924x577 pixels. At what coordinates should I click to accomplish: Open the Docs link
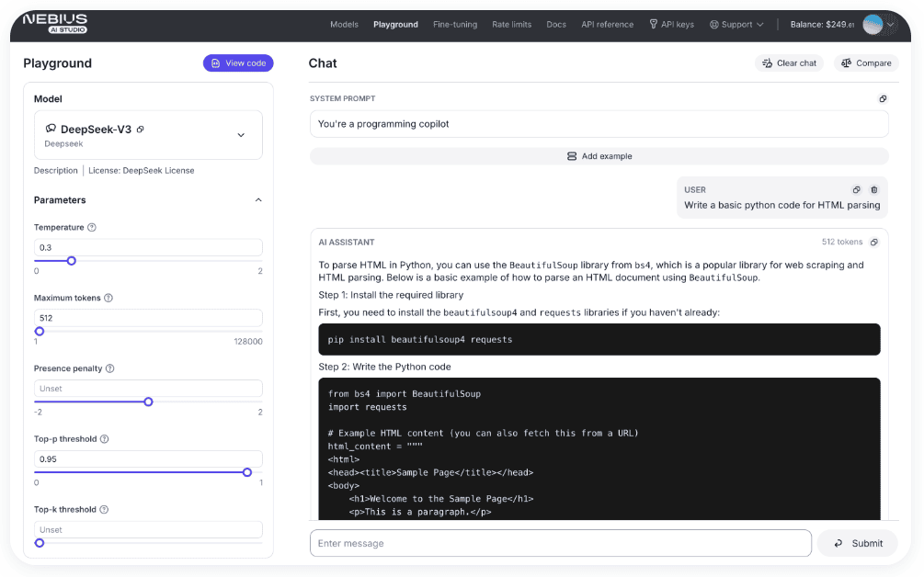pos(556,24)
